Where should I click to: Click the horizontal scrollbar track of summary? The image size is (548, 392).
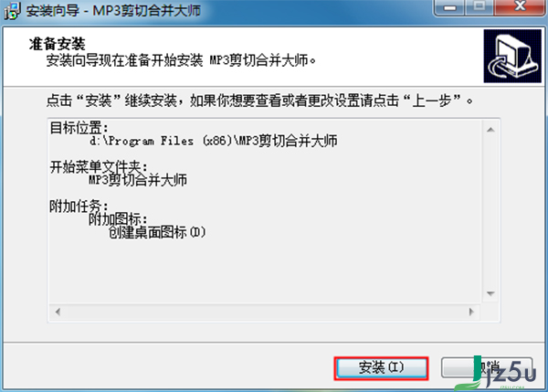(265, 312)
